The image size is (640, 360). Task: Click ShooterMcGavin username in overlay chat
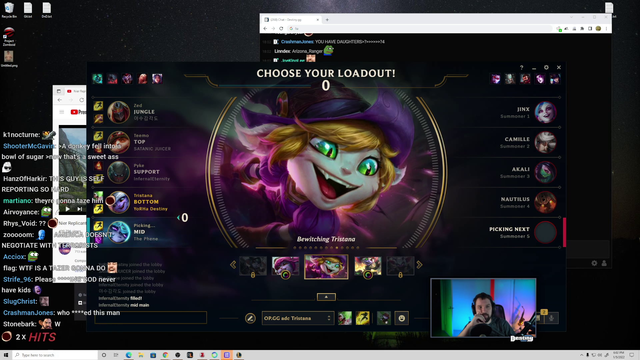pyautogui.click(x=29, y=146)
